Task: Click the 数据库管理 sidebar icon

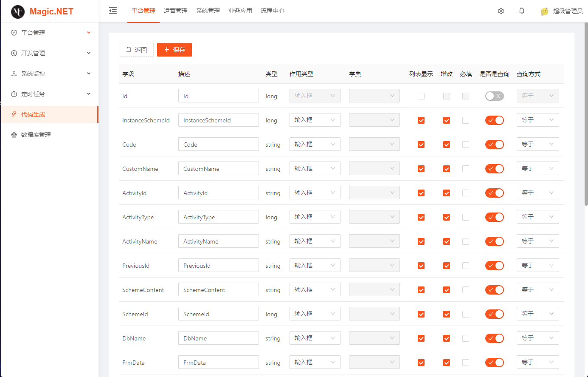Action: (x=14, y=135)
